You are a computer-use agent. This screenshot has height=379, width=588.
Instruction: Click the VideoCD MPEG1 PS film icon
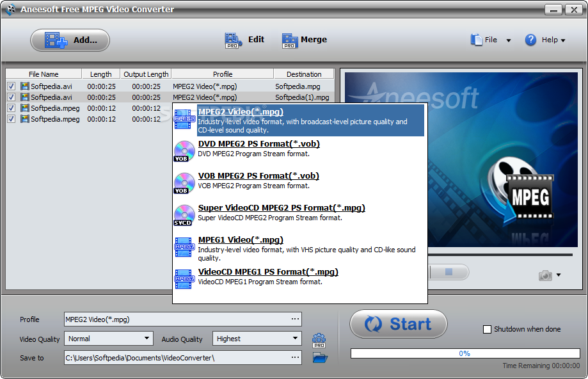point(184,279)
